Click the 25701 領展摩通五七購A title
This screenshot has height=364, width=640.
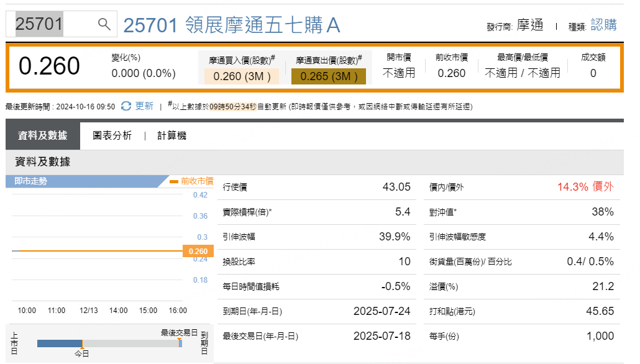click(231, 25)
